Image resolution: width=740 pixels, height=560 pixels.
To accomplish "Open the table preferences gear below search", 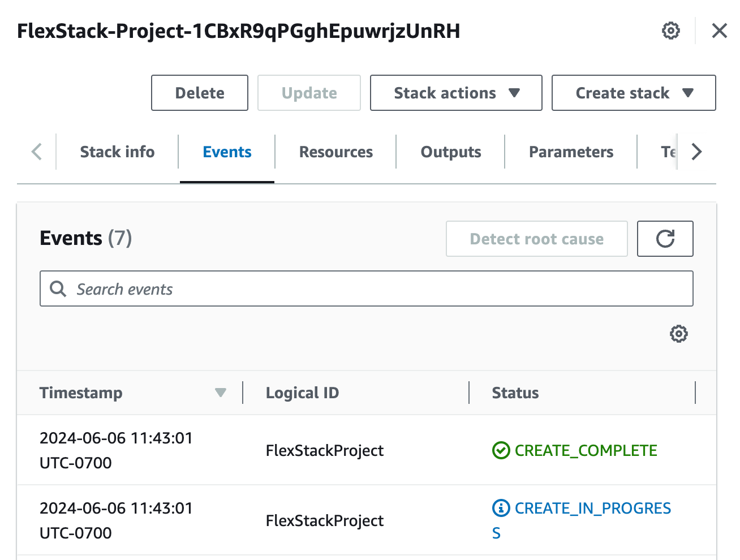I will click(678, 334).
